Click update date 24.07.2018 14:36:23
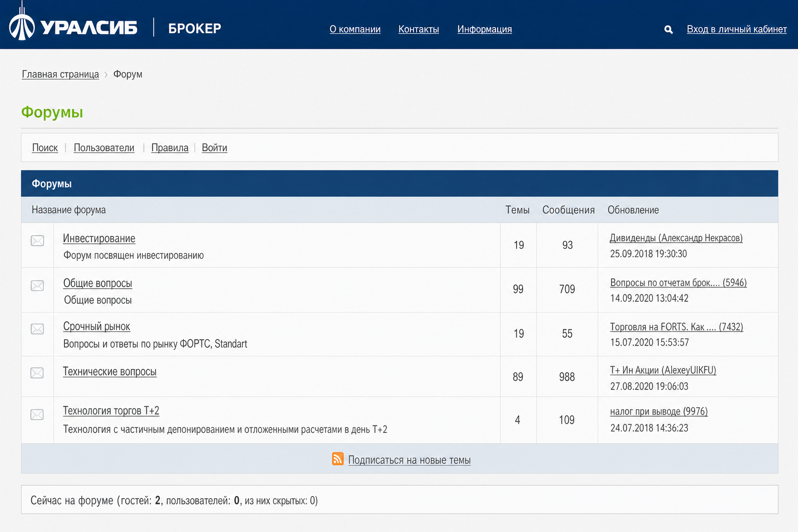 [649, 428]
